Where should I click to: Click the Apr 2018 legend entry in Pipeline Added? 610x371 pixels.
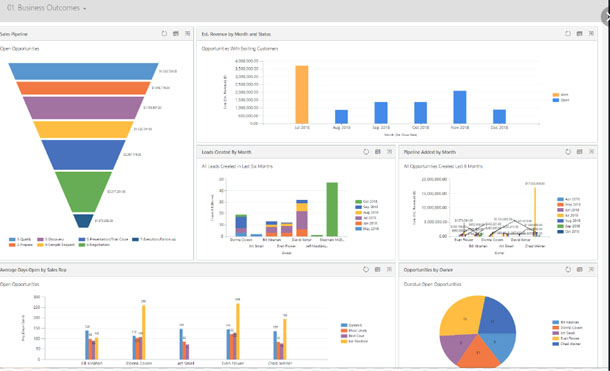[569, 199]
